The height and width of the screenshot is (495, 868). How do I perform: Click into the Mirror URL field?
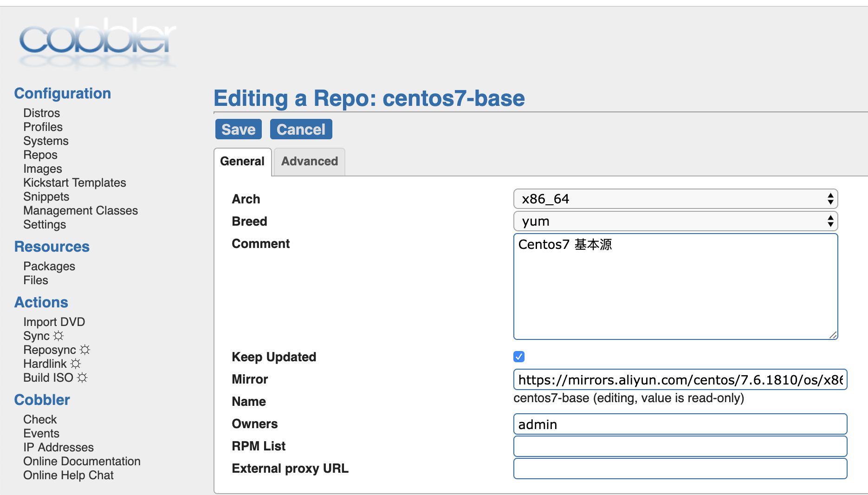pos(680,380)
